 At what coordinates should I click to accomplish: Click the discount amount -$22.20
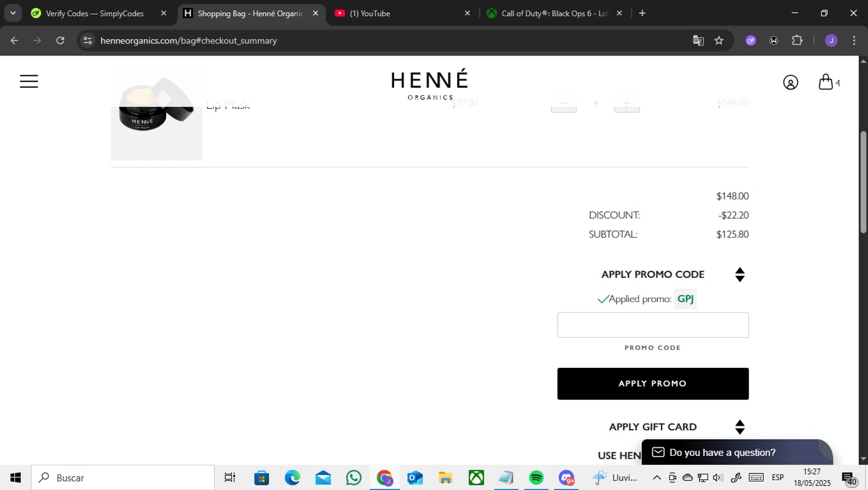click(733, 215)
